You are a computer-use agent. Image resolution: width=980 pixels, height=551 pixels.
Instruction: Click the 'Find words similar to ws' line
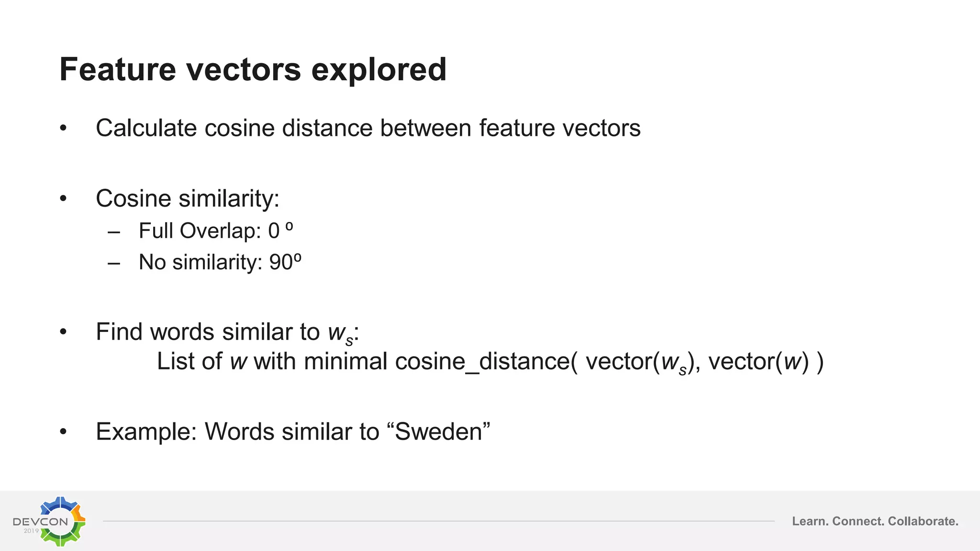[x=227, y=332]
